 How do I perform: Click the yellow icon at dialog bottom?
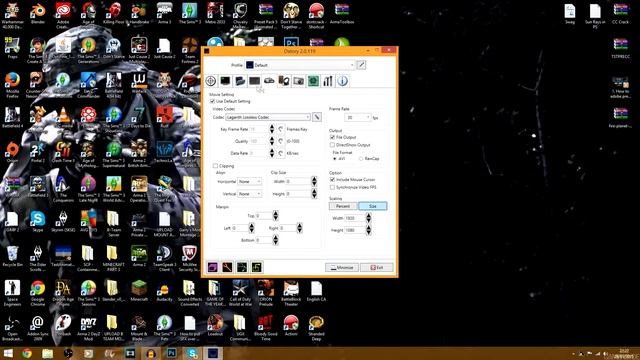click(257, 267)
